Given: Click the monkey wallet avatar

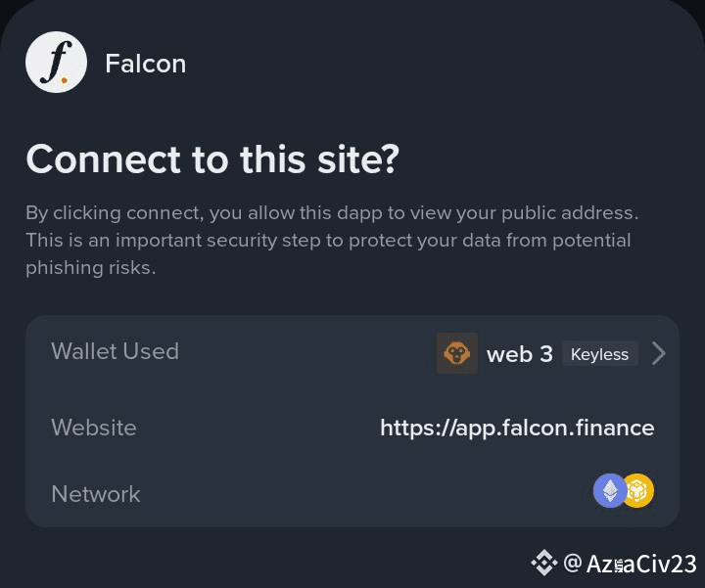Looking at the screenshot, I should tap(456, 353).
